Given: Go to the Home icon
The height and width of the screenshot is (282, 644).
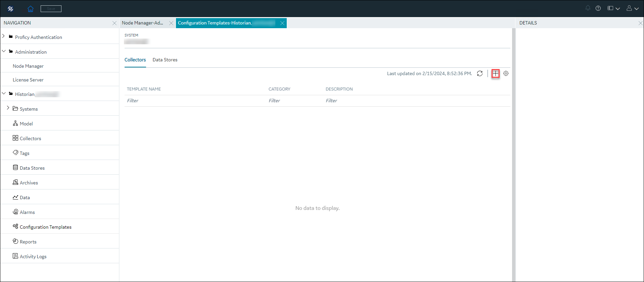Looking at the screenshot, I should pos(31,9).
